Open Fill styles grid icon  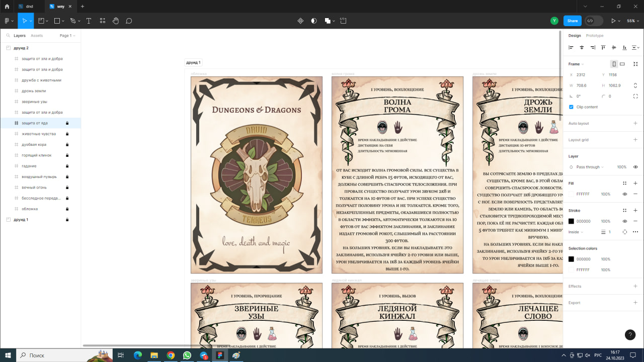(625, 184)
